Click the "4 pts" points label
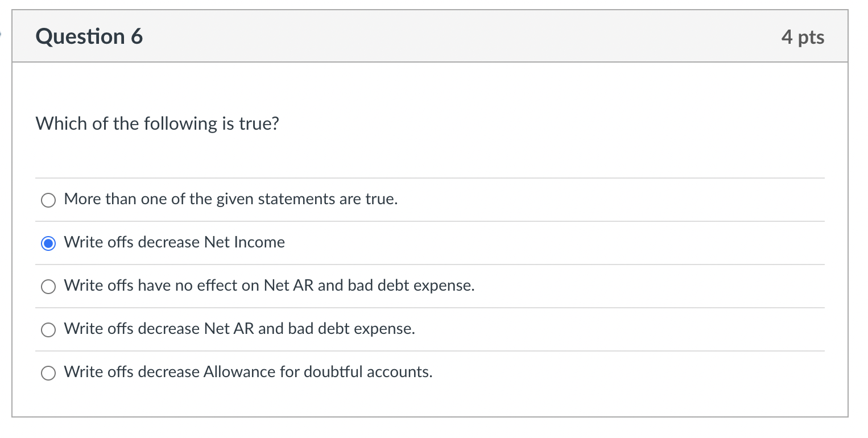Image resolution: width=868 pixels, height=438 pixels. 803,37
